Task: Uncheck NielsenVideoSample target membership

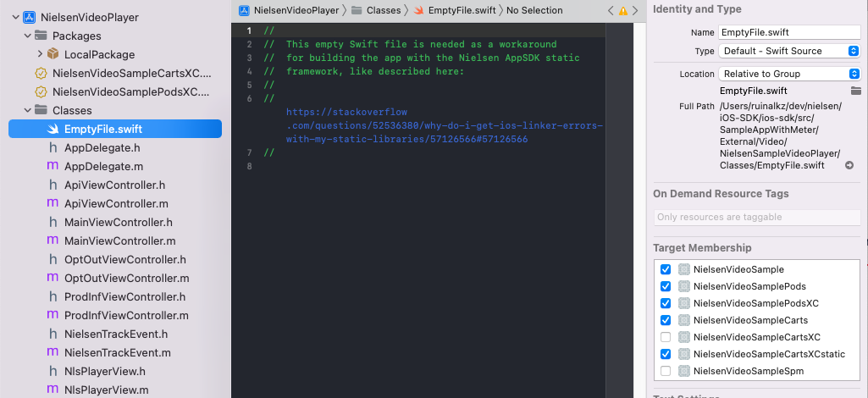Action: click(x=666, y=269)
